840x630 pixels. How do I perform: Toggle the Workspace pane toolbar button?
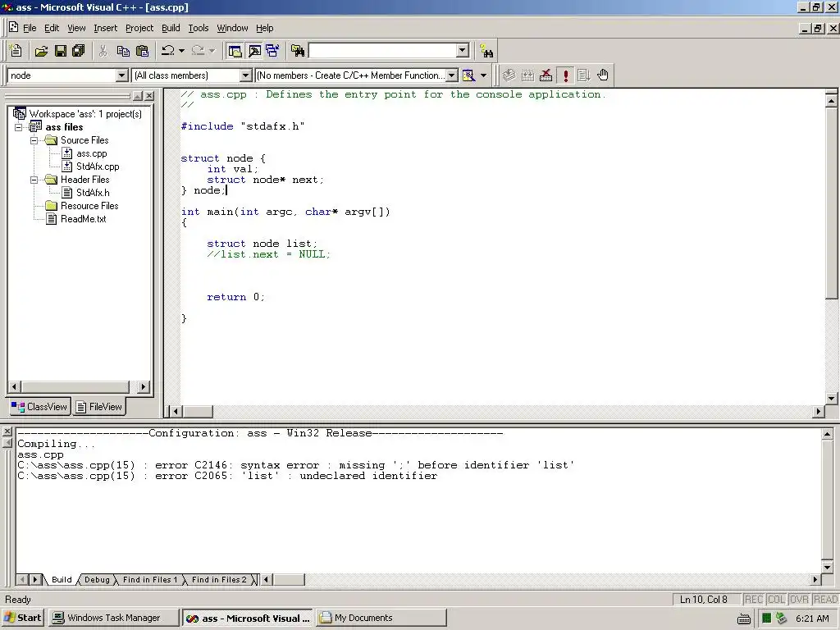click(x=235, y=51)
